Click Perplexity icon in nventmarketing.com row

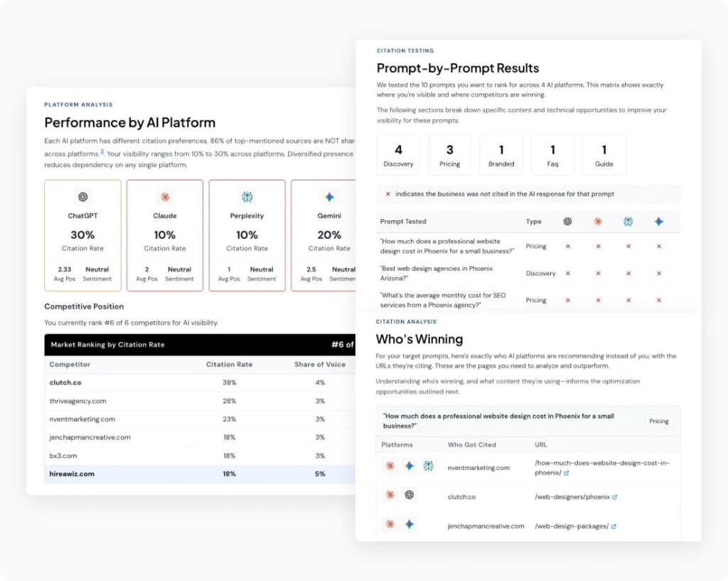point(428,466)
